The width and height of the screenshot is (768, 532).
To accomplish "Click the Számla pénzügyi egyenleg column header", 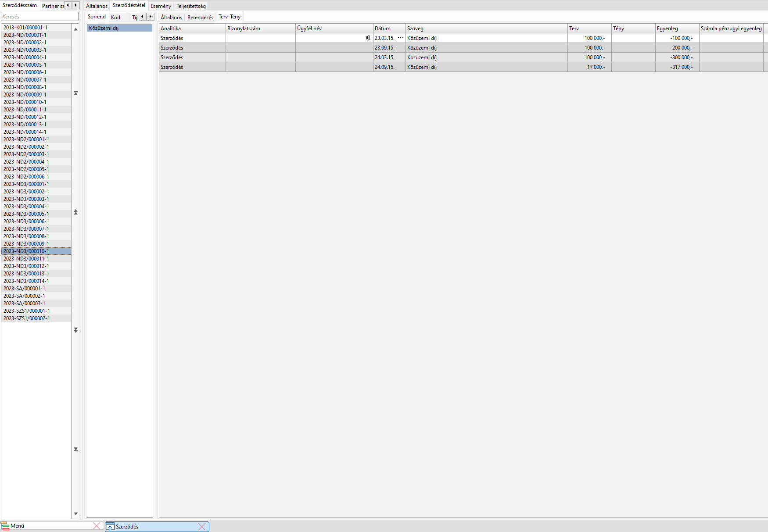I will (x=731, y=29).
